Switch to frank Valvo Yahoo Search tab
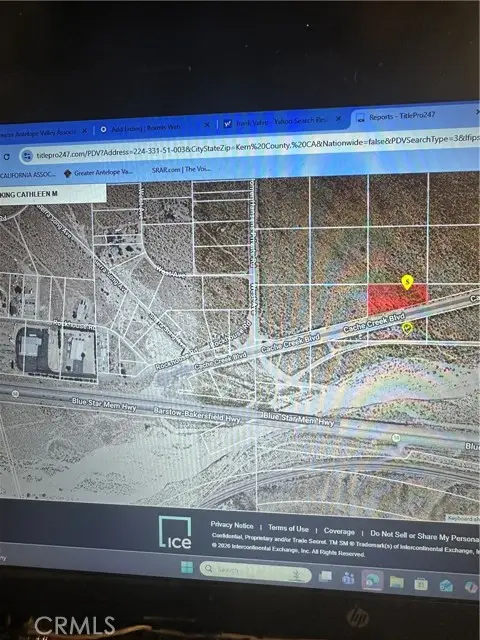This screenshot has width=480, height=640. coord(282,122)
